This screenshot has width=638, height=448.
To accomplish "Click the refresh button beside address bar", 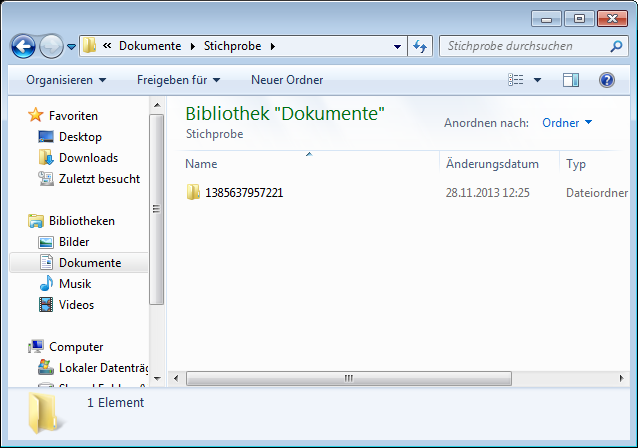I will click(x=420, y=46).
